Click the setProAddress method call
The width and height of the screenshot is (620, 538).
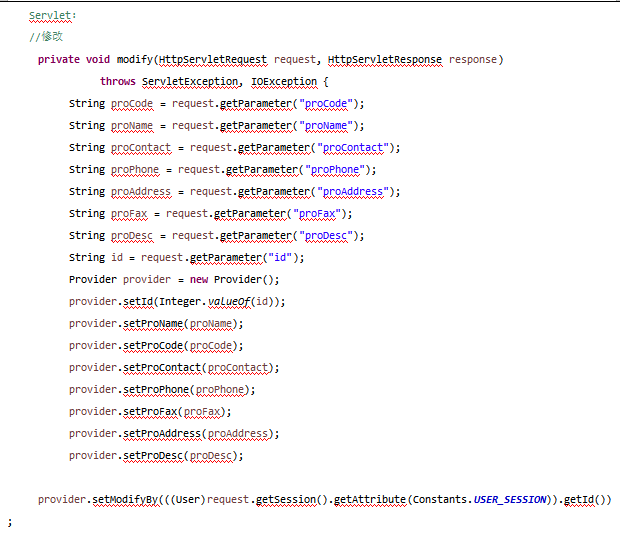point(162,434)
